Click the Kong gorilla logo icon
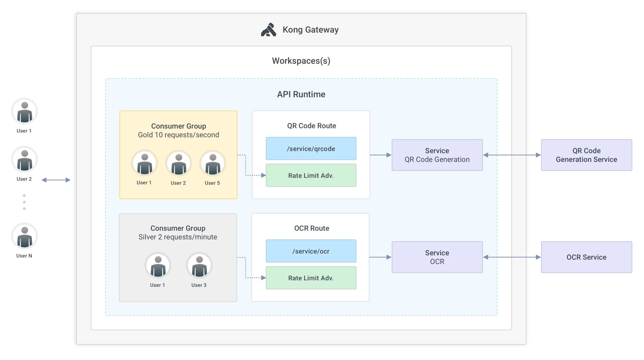 pos(268,30)
